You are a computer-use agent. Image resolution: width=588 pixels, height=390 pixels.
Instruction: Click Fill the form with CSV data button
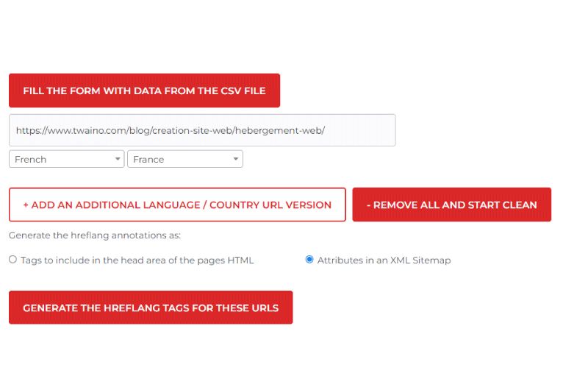(x=144, y=91)
